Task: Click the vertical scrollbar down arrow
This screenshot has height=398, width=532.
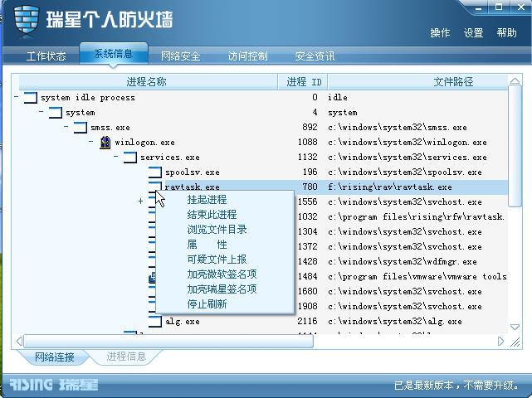Action: pyautogui.click(x=515, y=328)
